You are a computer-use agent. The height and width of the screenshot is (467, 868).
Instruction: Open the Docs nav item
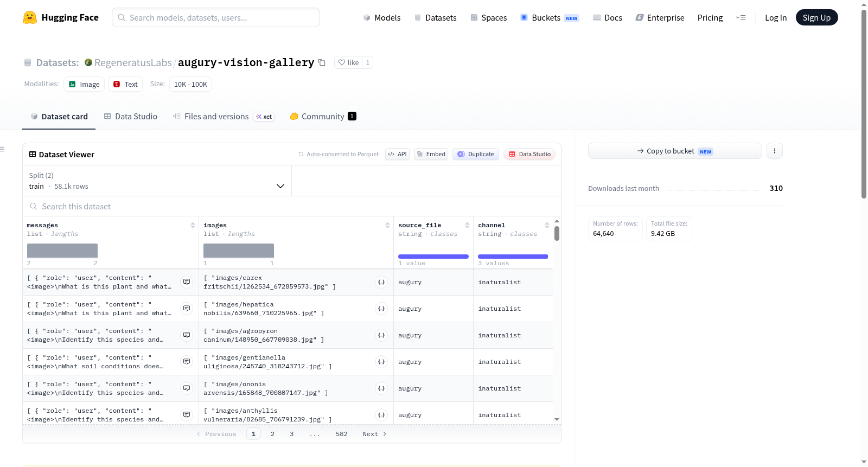[x=608, y=17]
